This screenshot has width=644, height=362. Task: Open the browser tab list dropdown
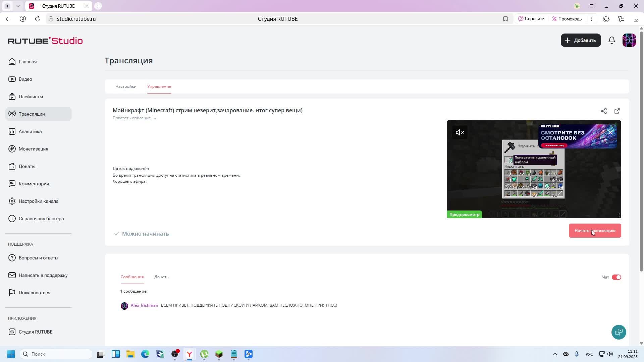coord(18,6)
